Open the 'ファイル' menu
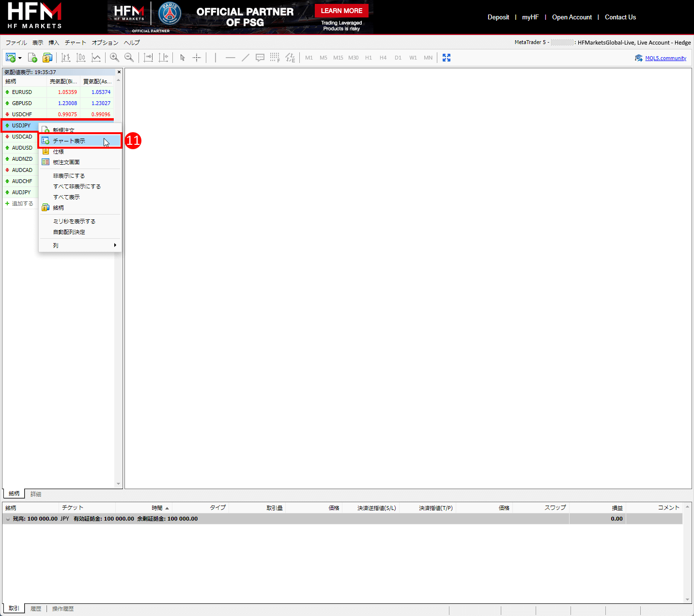The width and height of the screenshot is (694, 616). pos(15,43)
